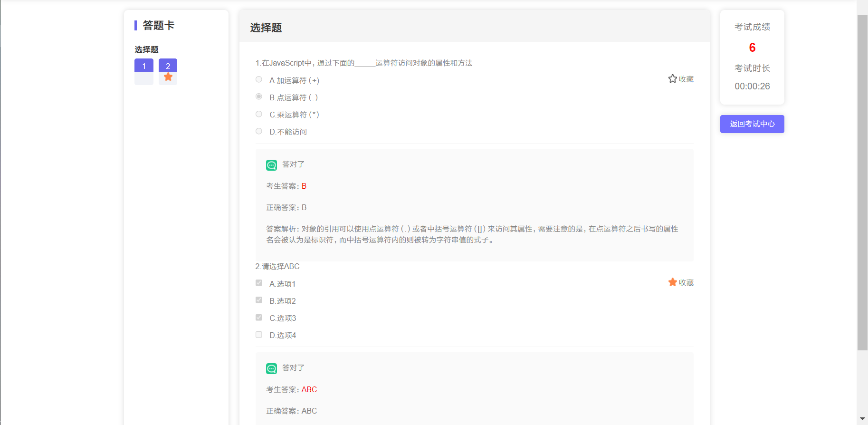Toggle checkbox C.选项3

click(x=259, y=318)
